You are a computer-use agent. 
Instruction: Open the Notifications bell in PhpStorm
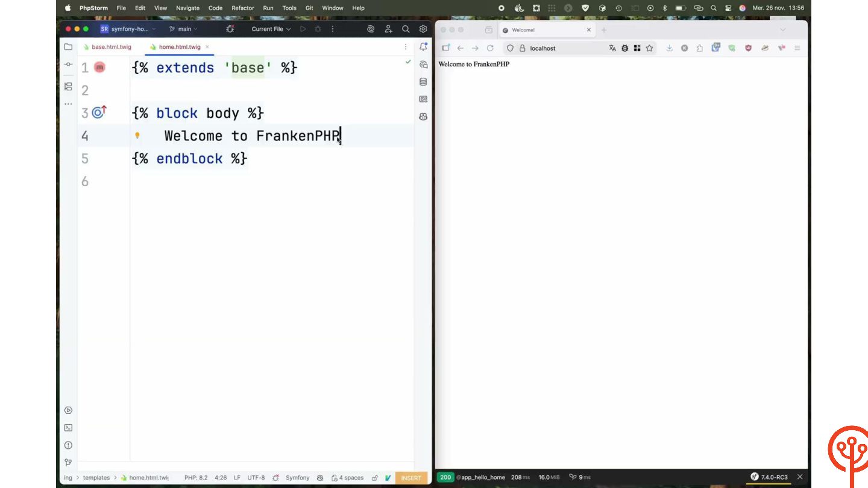coord(423,47)
